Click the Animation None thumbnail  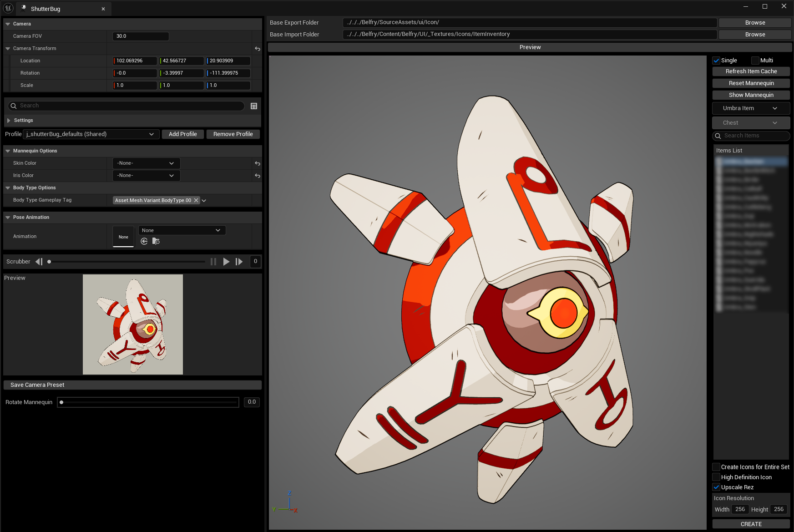(123, 237)
